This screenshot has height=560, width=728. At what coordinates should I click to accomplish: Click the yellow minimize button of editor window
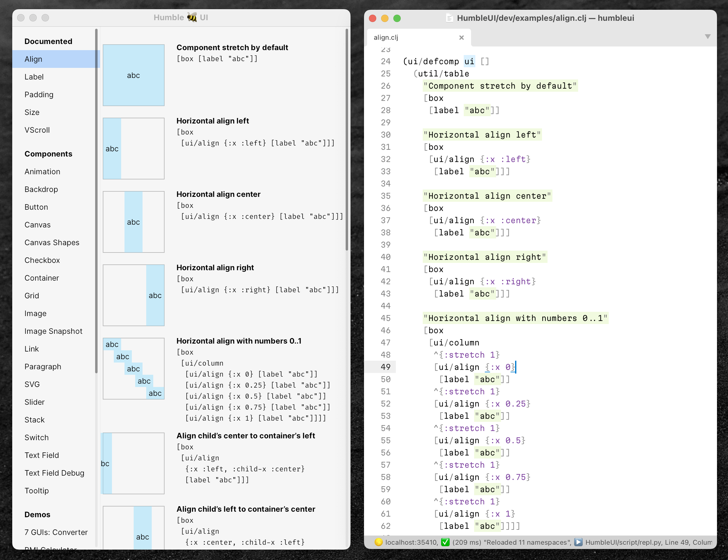(x=385, y=18)
